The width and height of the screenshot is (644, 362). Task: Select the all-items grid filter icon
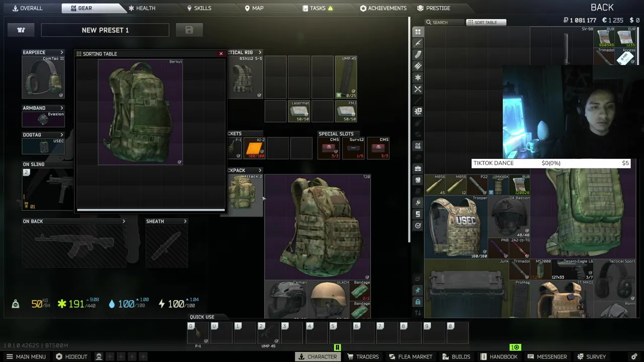[418, 32]
